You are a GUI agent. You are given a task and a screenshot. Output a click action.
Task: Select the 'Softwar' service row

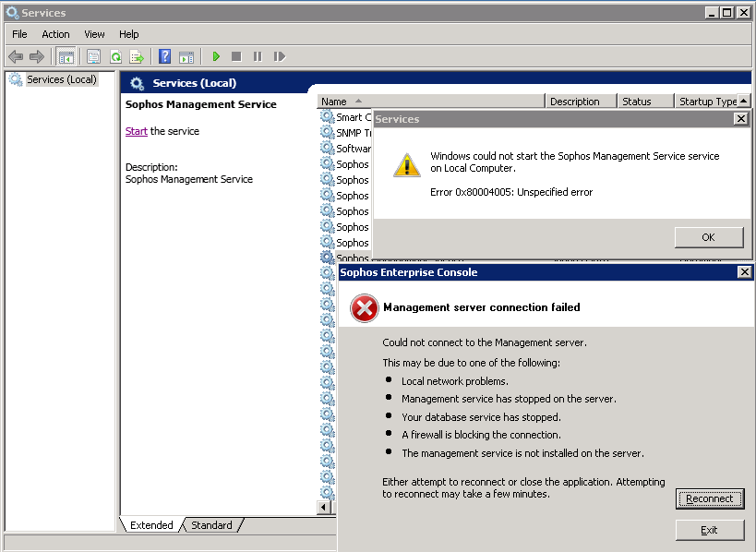tap(346, 149)
